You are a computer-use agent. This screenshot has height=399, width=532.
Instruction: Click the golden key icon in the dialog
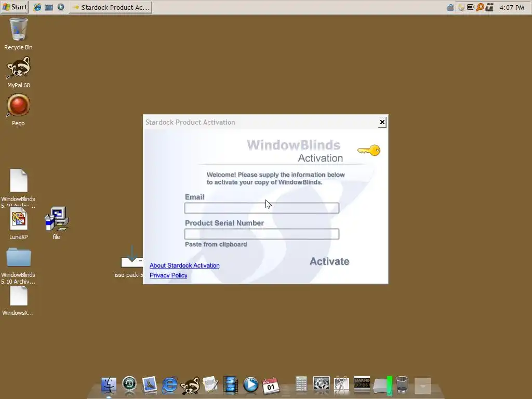pyautogui.click(x=369, y=150)
